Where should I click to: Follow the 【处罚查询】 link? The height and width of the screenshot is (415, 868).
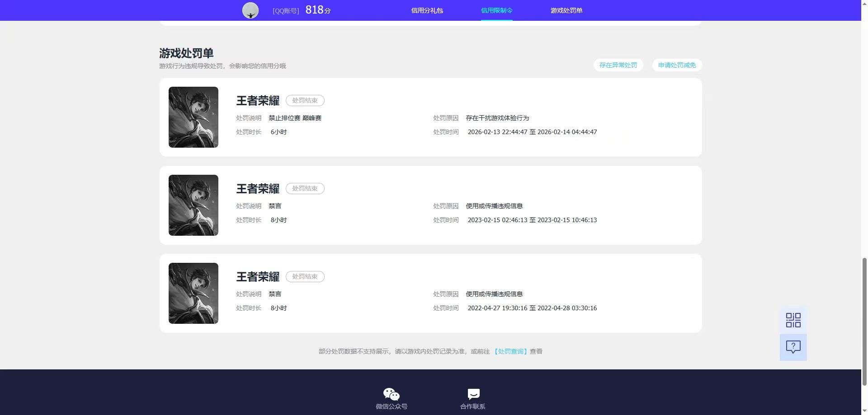510,351
